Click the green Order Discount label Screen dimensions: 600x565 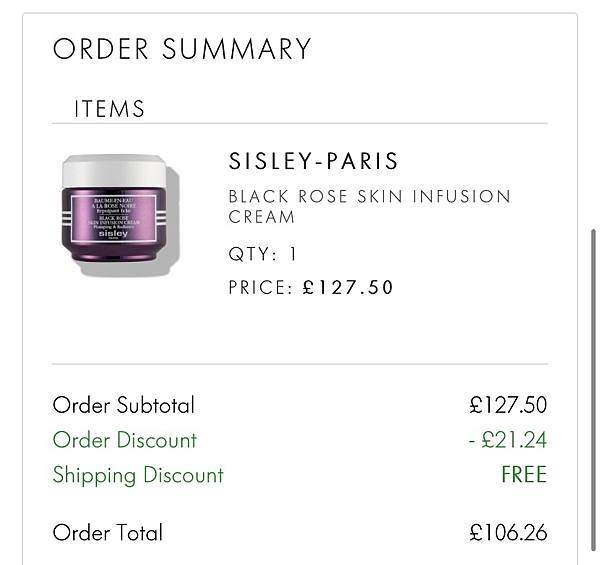[125, 440]
